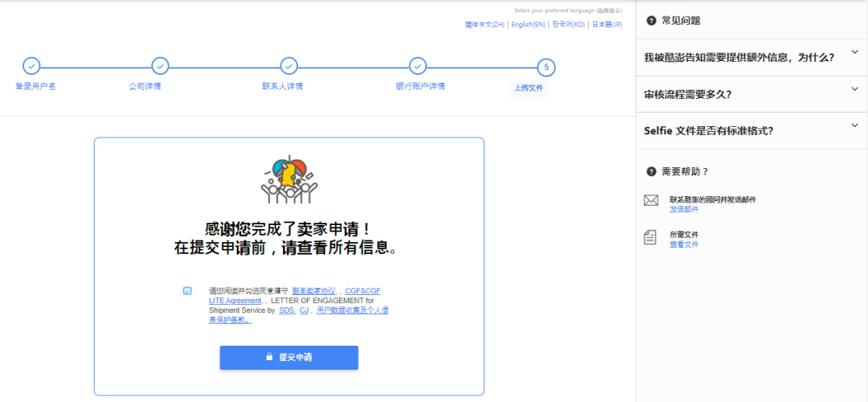Open the 发送邮件 link
868x402 pixels.
pyautogui.click(x=684, y=209)
